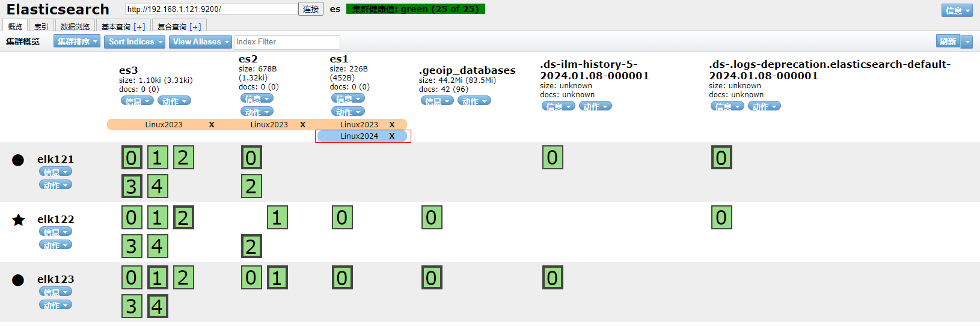Click the X on es3's Linux2023 alias

click(212, 125)
